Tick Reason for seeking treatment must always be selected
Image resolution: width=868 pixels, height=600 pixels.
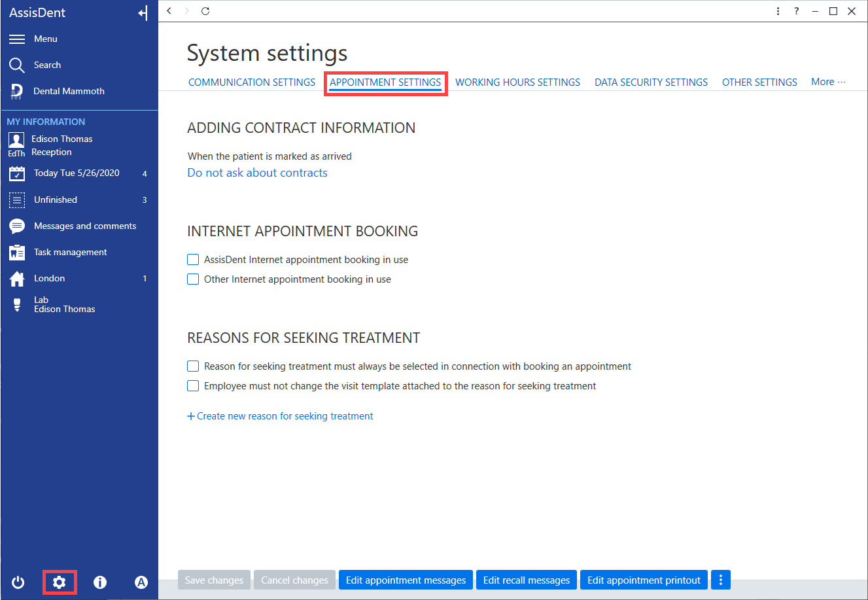click(193, 366)
